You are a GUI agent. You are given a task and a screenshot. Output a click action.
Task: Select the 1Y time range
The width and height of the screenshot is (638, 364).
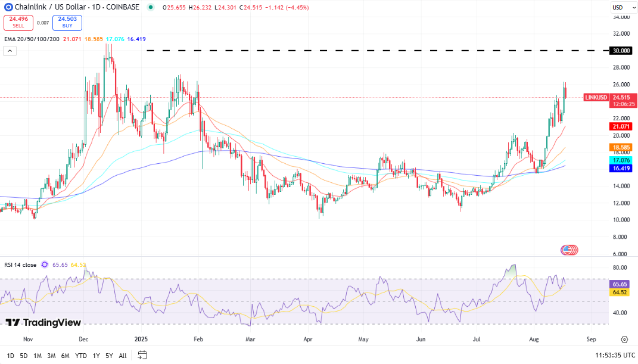click(96, 356)
